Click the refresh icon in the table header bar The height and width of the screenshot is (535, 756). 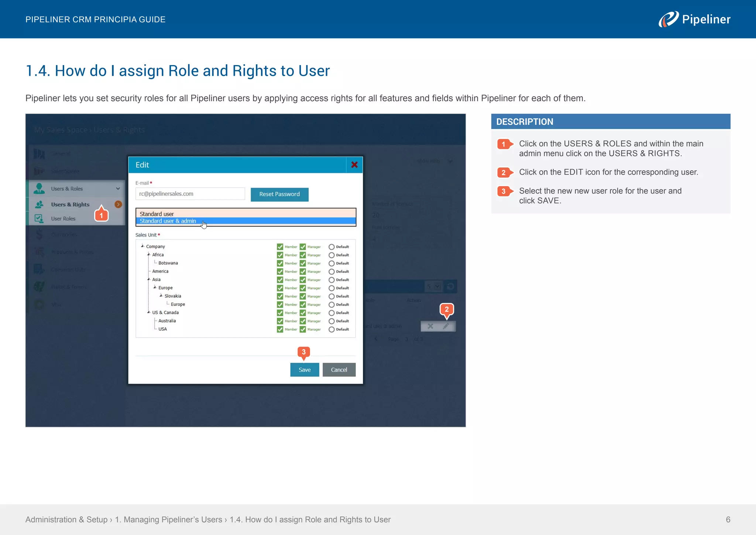(450, 286)
